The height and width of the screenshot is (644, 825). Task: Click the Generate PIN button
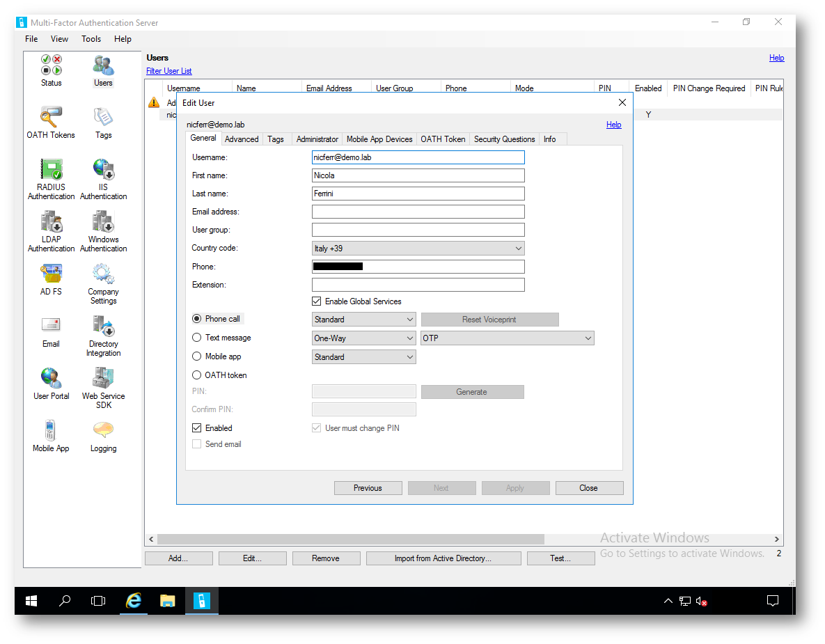click(x=472, y=392)
